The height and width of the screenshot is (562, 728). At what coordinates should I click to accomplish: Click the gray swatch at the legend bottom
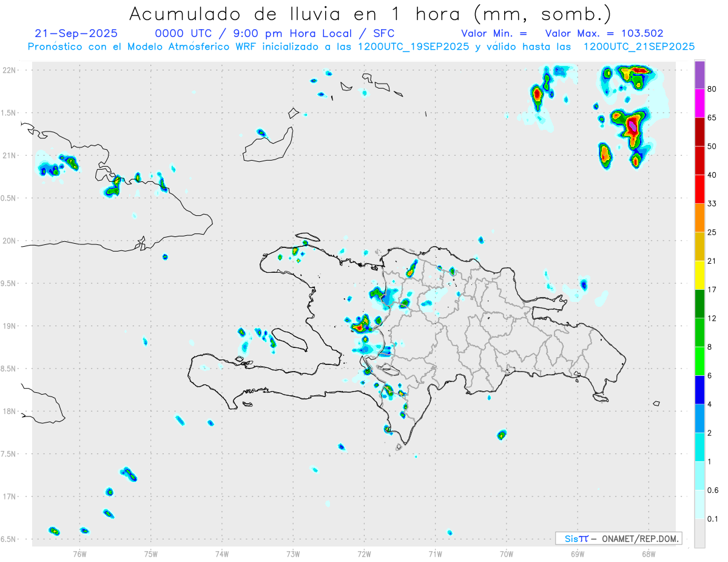tap(699, 534)
